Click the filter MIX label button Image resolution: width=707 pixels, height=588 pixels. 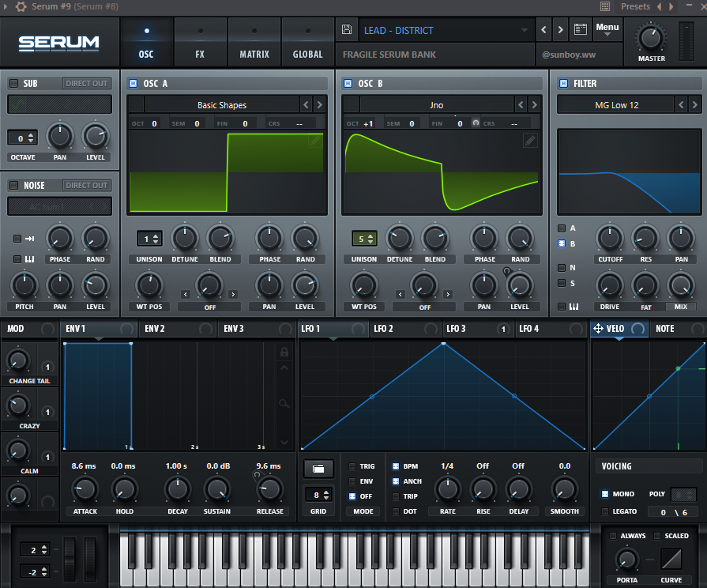681,307
